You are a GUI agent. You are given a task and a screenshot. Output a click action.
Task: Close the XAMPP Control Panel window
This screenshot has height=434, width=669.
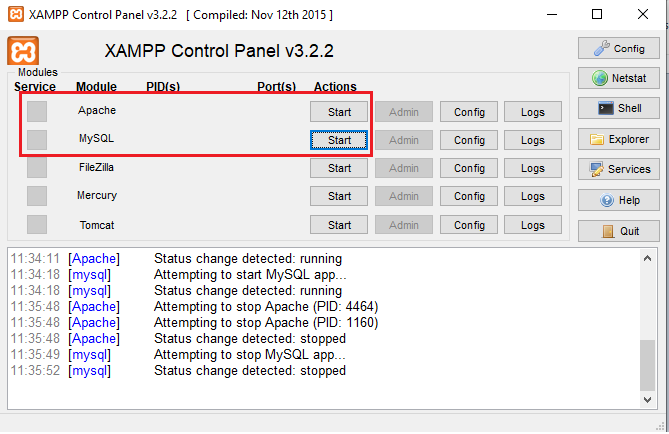click(x=643, y=14)
